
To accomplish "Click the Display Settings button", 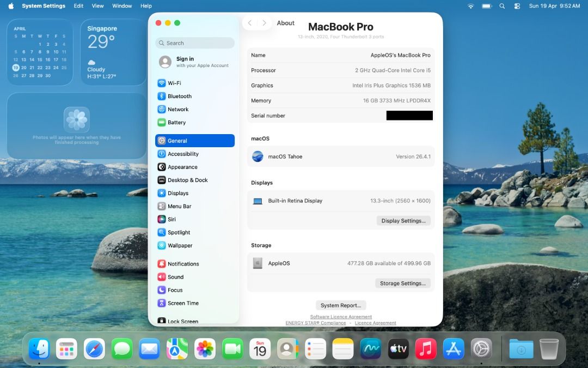I will pos(403,221).
